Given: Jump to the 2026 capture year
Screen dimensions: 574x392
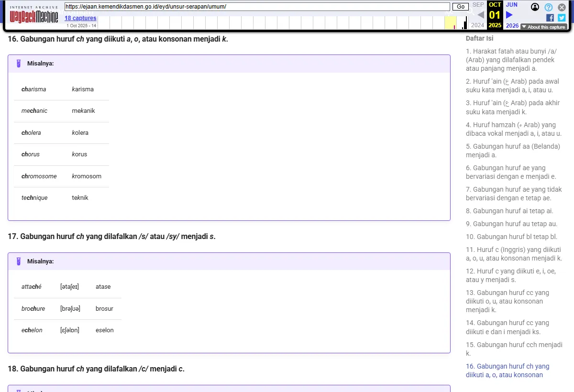Looking at the screenshot, I should (x=512, y=25).
